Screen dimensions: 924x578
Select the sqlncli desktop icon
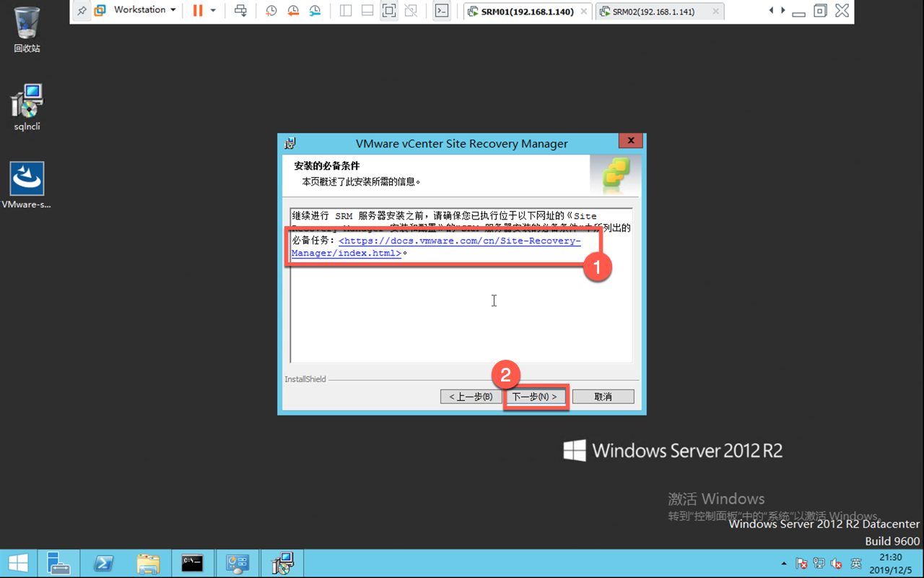[27, 107]
